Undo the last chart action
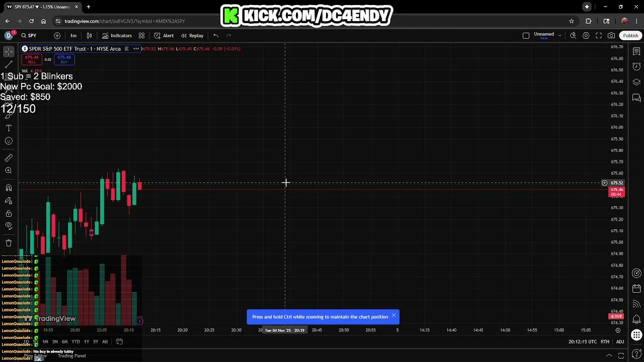 (x=216, y=36)
